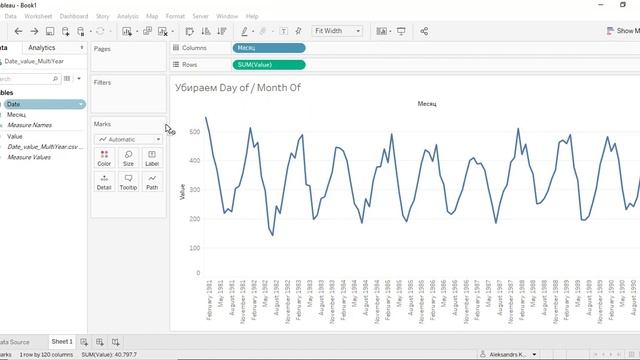640x360 pixels.
Task: Select the SUM(Value) pill on Rows
Action: point(269,65)
